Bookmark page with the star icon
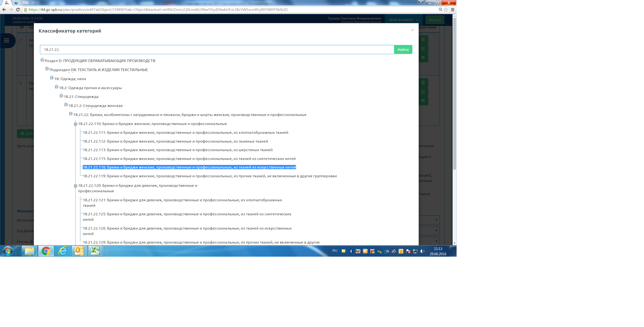 point(446,10)
